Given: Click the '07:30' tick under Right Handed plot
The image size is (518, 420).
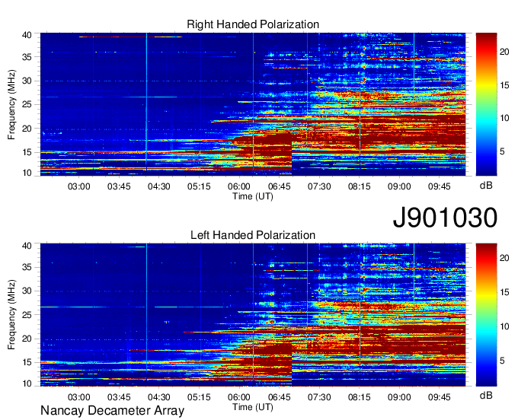Looking at the screenshot, I should pos(319,186).
